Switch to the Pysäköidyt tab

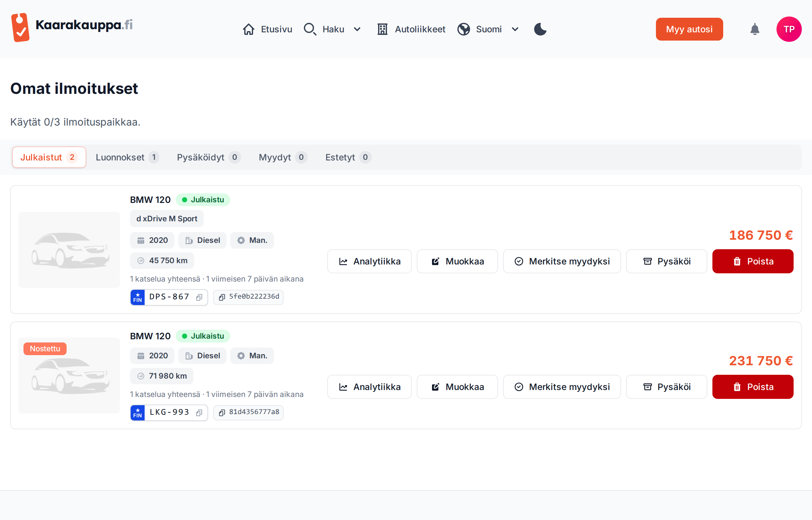tap(209, 157)
